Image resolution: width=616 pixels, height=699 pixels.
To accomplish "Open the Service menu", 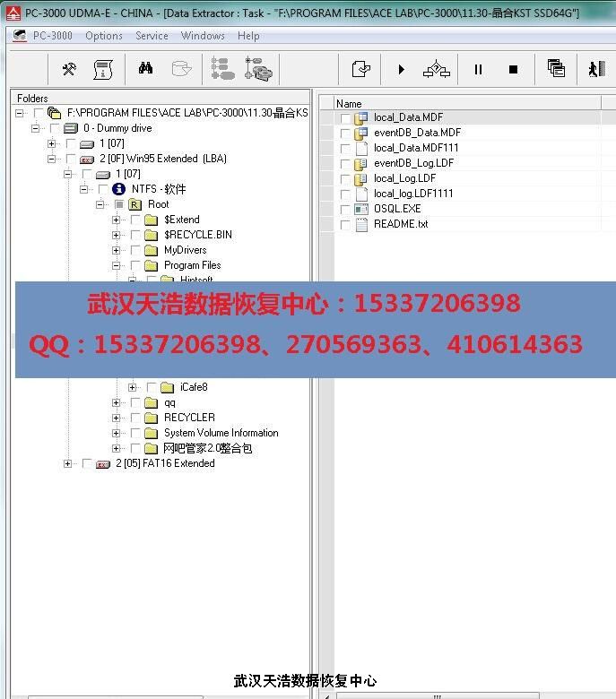I will tap(152, 36).
